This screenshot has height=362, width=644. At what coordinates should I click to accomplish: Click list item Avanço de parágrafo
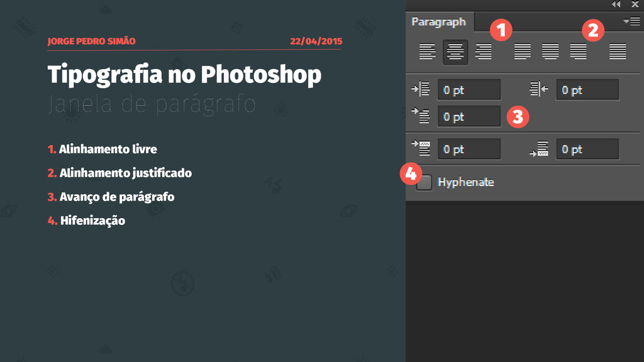[x=116, y=197]
